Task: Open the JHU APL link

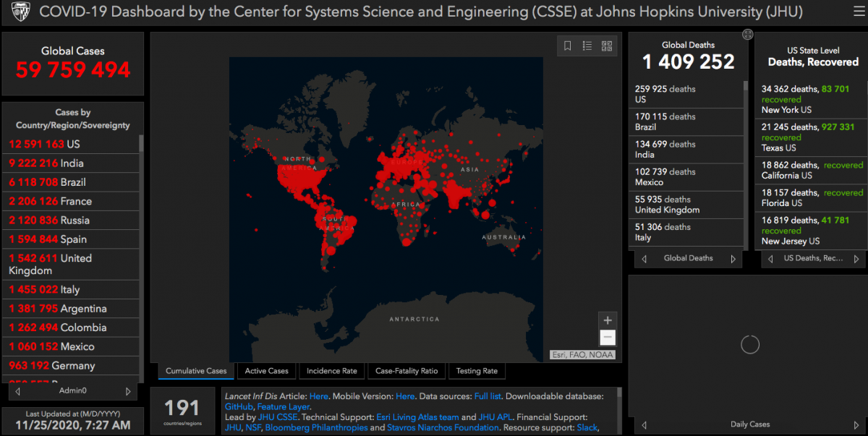Action: point(496,417)
